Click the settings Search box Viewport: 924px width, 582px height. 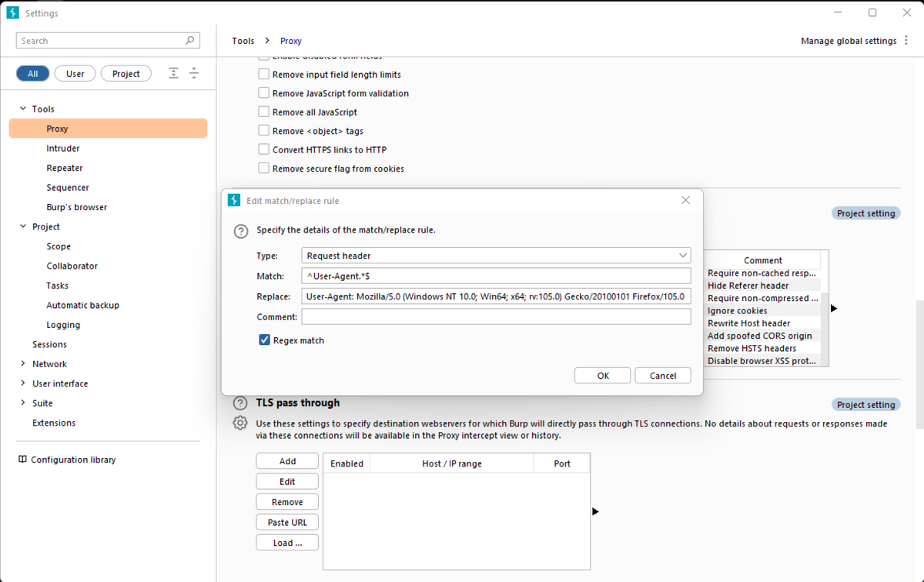(108, 41)
